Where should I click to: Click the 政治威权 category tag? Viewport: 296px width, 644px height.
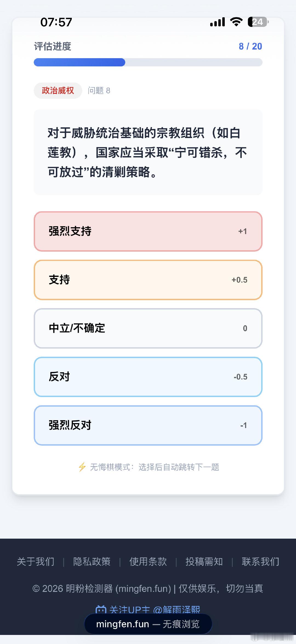click(x=58, y=91)
